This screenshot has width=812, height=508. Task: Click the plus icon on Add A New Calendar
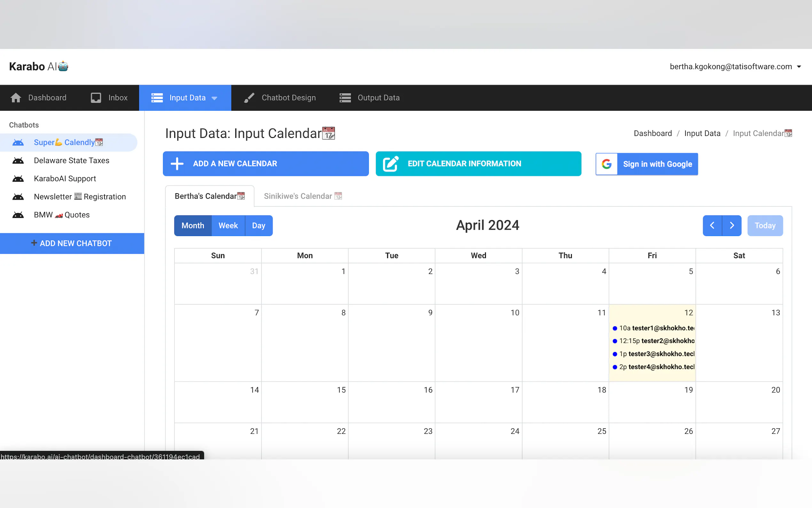(x=177, y=163)
